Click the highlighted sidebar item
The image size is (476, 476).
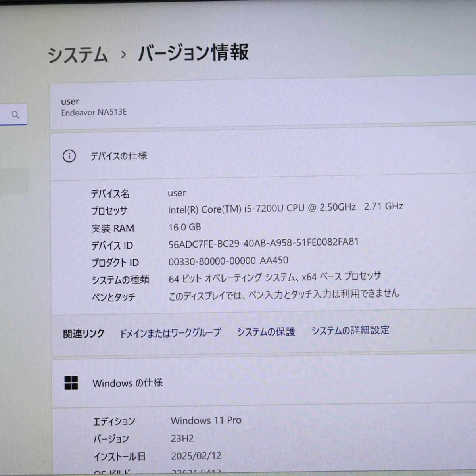(14, 181)
